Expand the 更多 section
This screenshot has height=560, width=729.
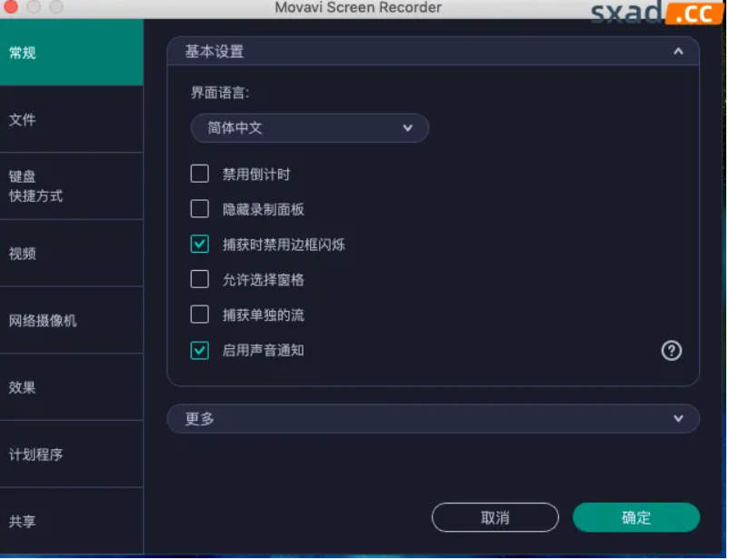pyautogui.click(x=434, y=419)
